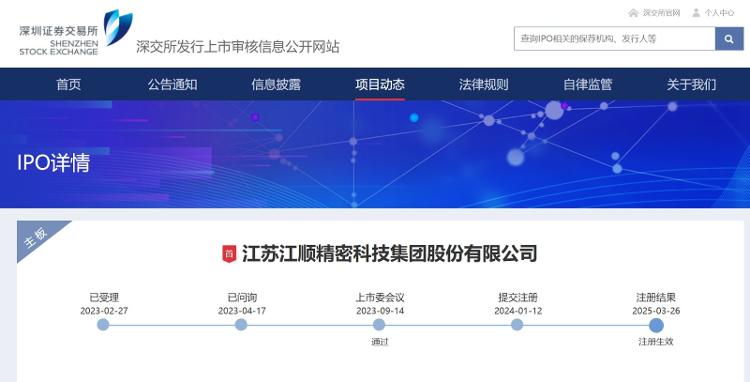The height and width of the screenshot is (382, 750).
Task: Click the red 首 badge before company name
Action: [229, 253]
